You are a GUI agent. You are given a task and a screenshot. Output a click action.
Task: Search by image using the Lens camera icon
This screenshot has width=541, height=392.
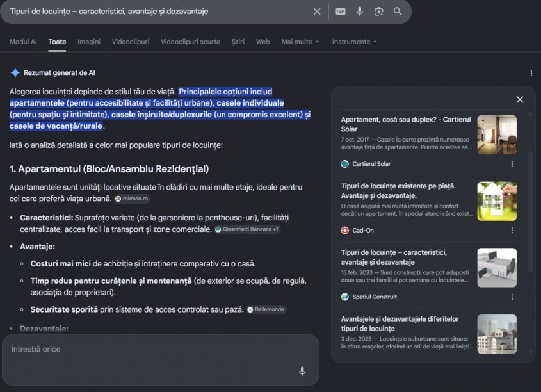378,12
